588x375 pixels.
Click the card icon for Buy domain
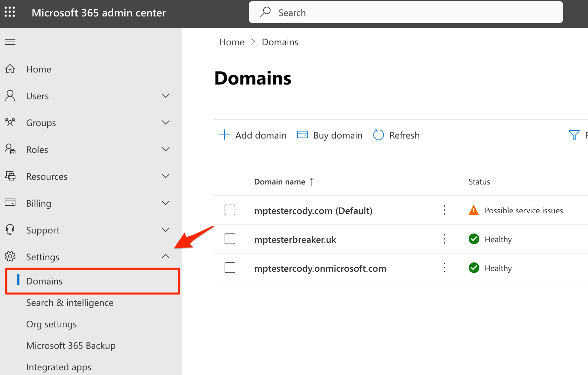click(x=302, y=135)
